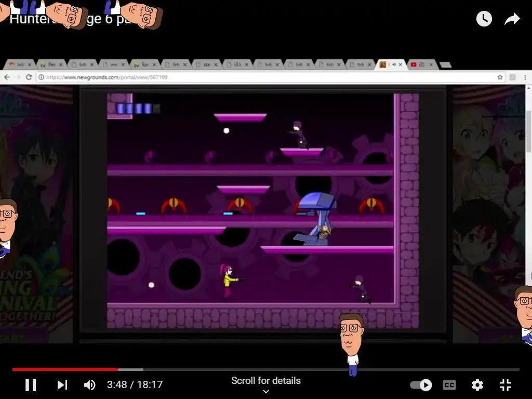
Task: Click the video title at top left
Action: 73,19
